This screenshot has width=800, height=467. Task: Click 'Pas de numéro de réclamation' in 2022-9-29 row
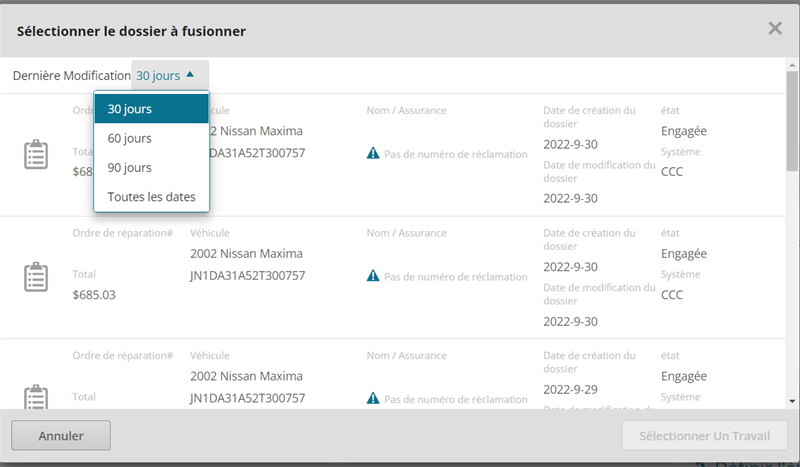pos(456,399)
